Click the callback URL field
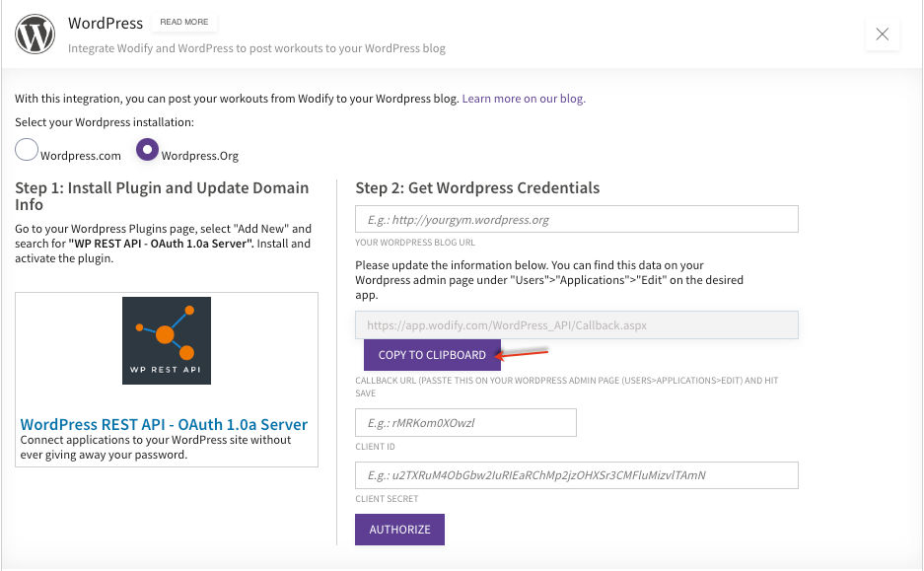Screen dimensions: 924x571 576,325
